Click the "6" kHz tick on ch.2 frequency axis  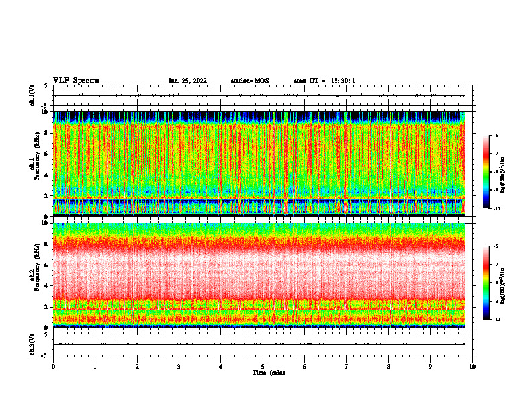[x=46, y=265]
